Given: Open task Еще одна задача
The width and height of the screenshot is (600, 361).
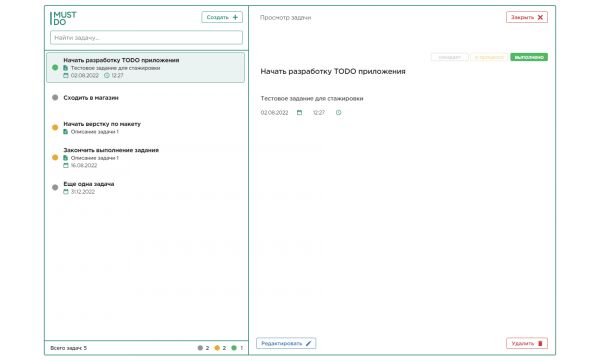Looking at the screenshot, I should coord(145,188).
